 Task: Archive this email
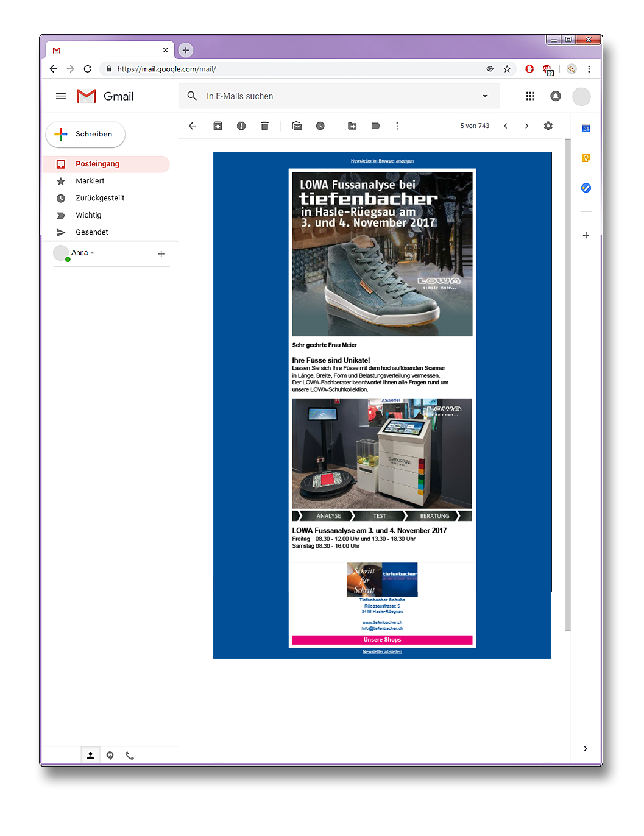[x=218, y=126]
